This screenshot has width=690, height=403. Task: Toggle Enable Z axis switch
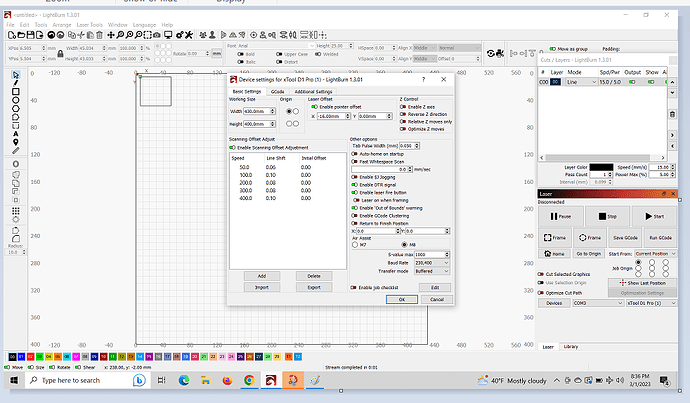click(403, 106)
